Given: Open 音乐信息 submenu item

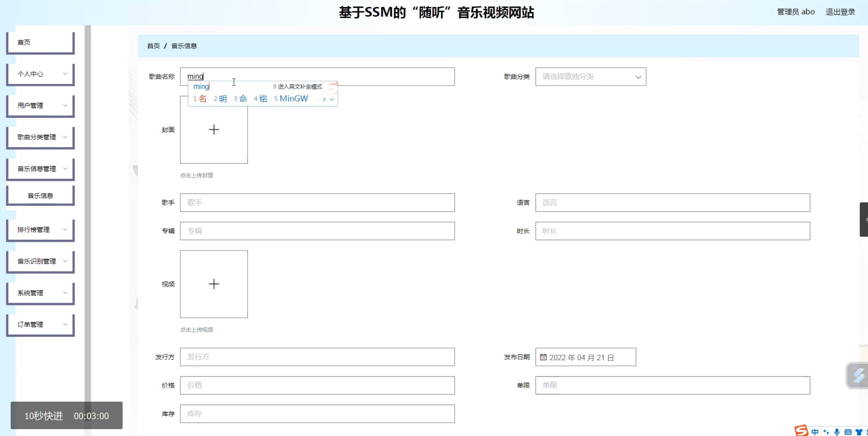Looking at the screenshot, I should coord(41,195).
